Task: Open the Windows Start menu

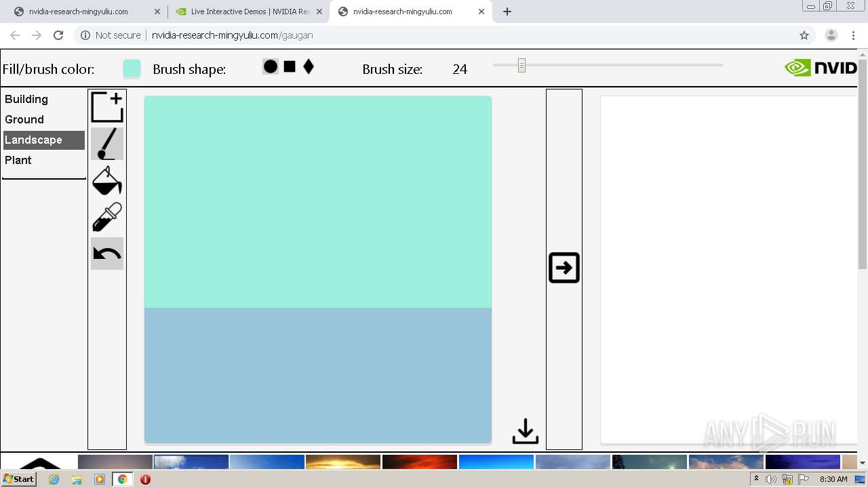Action: [19, 479]
